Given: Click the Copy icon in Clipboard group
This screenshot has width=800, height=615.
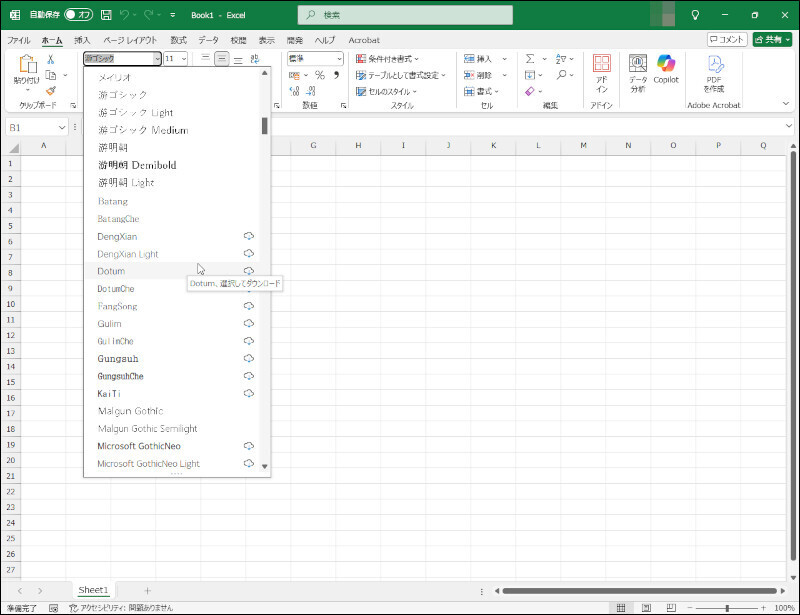Looking at the screenshot, I should tap(51, 76).
